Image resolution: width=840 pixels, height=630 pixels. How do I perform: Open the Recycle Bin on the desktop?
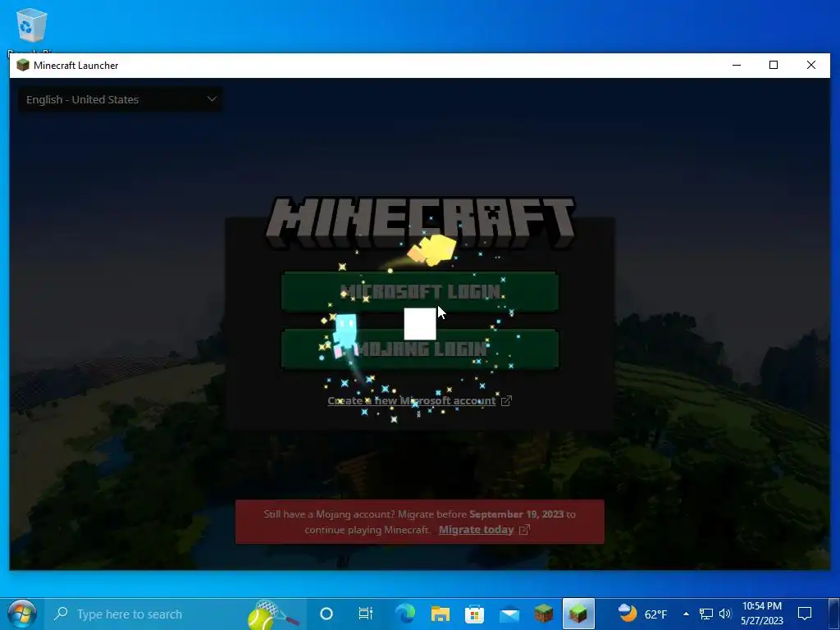coord(32,27)
